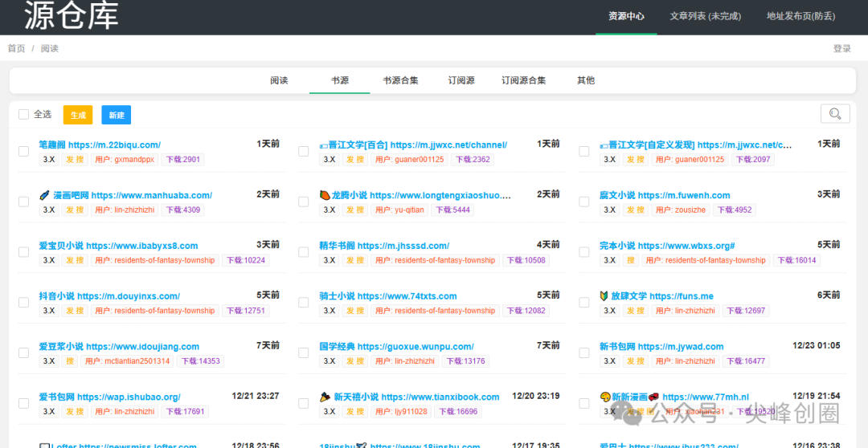The width and height of the screenshot is (868, 448).
Task: Open the 订阅源合集 tab
Action: click(x=524, y=81)
